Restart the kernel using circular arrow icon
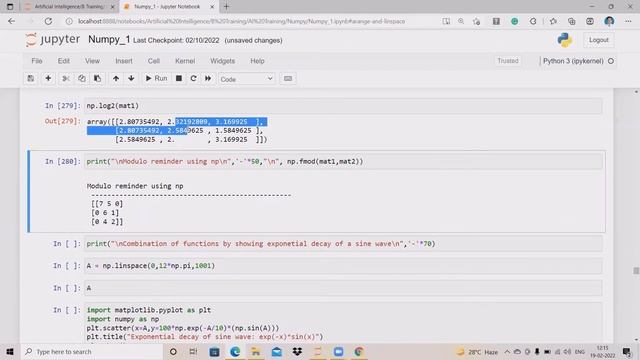 (193, 78)
